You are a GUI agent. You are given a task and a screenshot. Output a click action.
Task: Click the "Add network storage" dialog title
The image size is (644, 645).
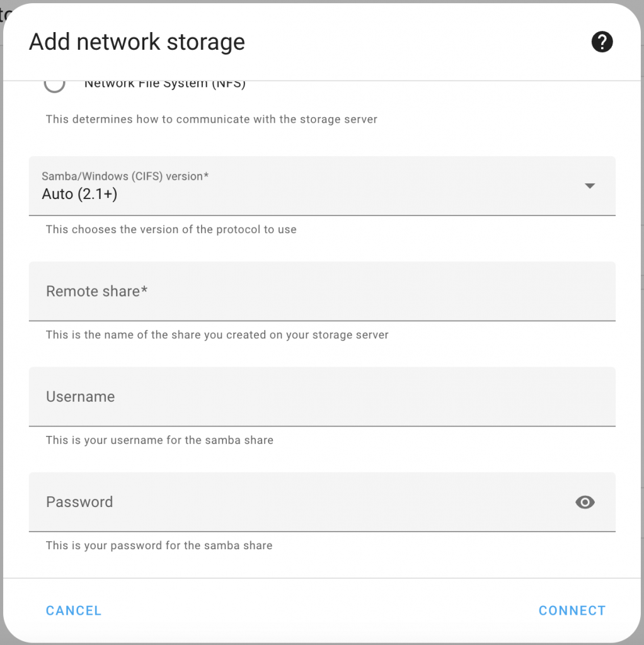tap(137, 42)
